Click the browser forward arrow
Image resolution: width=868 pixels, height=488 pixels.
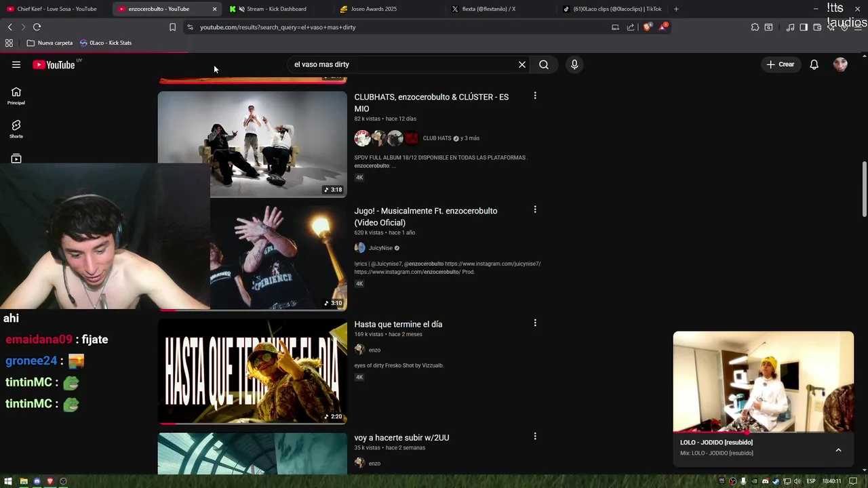tap(22, 27)
